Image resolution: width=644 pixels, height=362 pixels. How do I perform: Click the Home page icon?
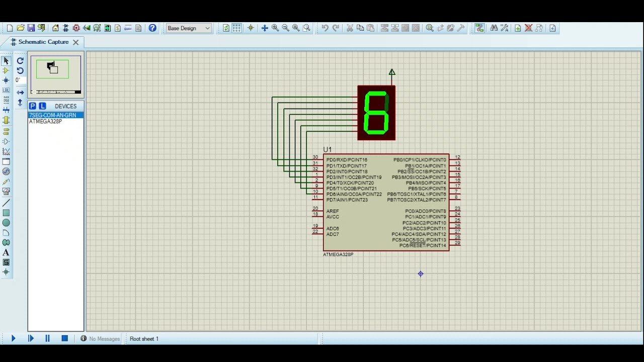click(x=55, y=28)
